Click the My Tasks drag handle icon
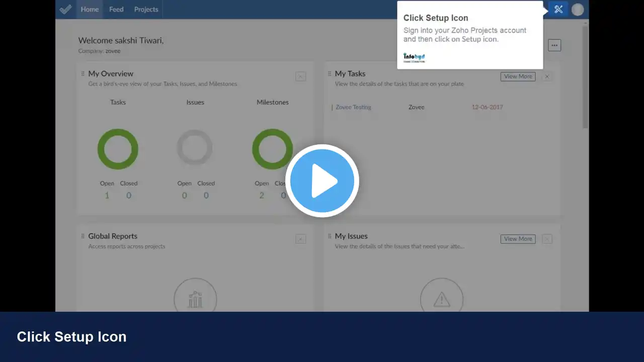This screenshot has height=362, width=644. point(330,73)
